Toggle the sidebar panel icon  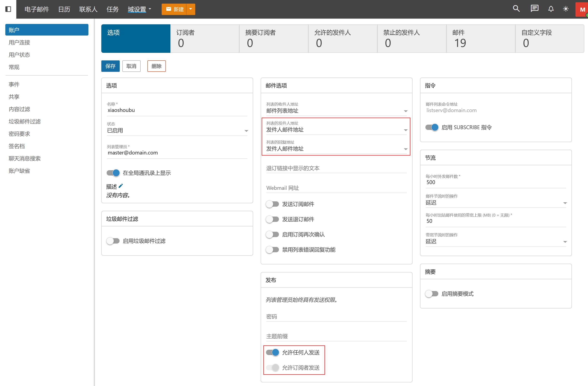point(8,9)
